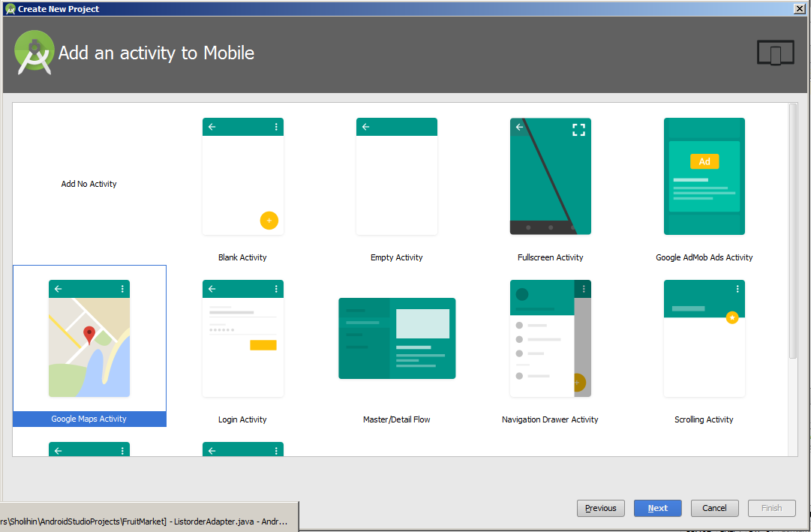Click the yellow Ad badge on AdMob thumbnail

(704, 161)
